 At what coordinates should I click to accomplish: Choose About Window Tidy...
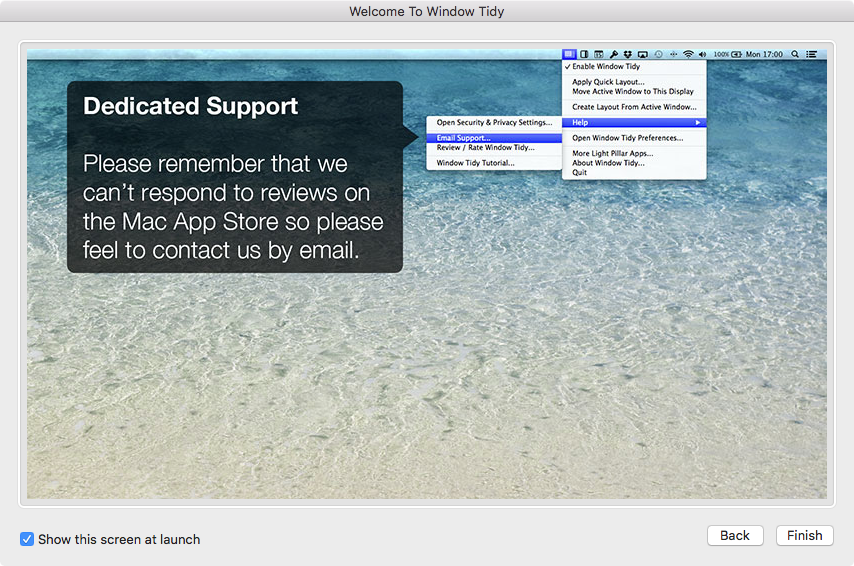click(x=634, y=163)
